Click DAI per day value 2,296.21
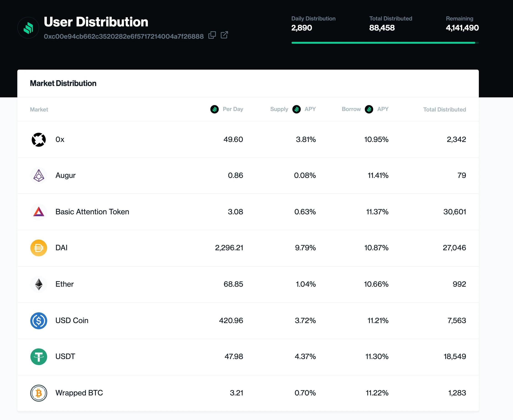Screen dimensions: 513x420 click(229, 248)
